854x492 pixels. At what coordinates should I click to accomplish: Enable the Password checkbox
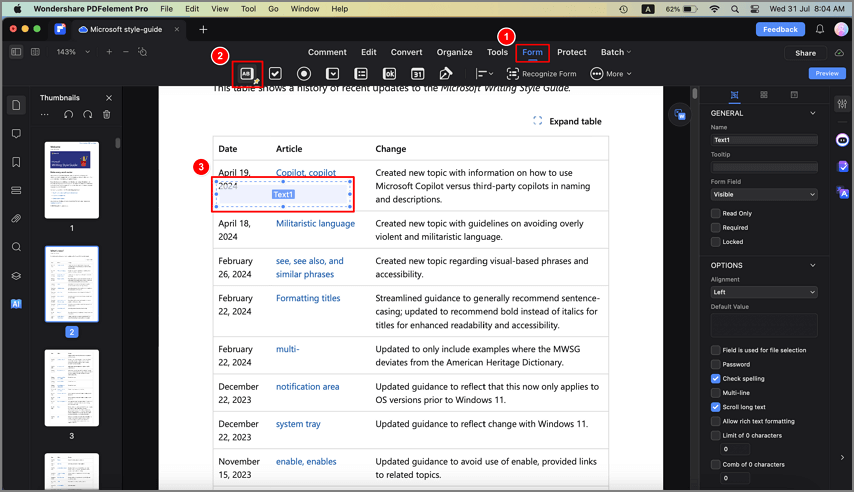click(716, 365)
